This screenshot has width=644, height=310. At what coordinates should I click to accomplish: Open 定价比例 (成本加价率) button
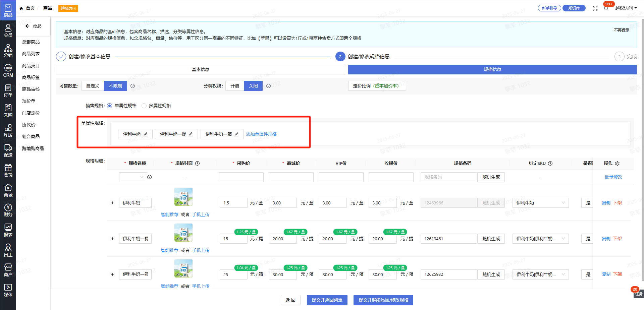[x=377, y=86]
